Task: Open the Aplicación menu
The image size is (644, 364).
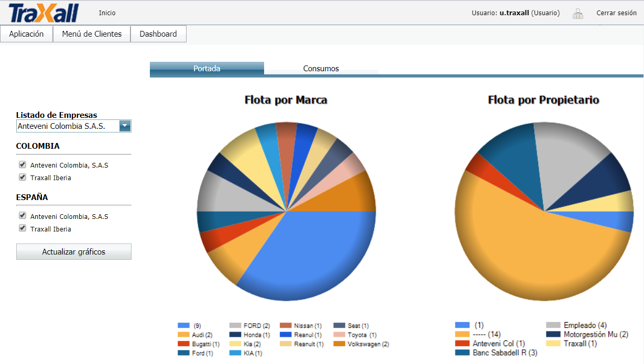Action: click(x=26, y=34)
